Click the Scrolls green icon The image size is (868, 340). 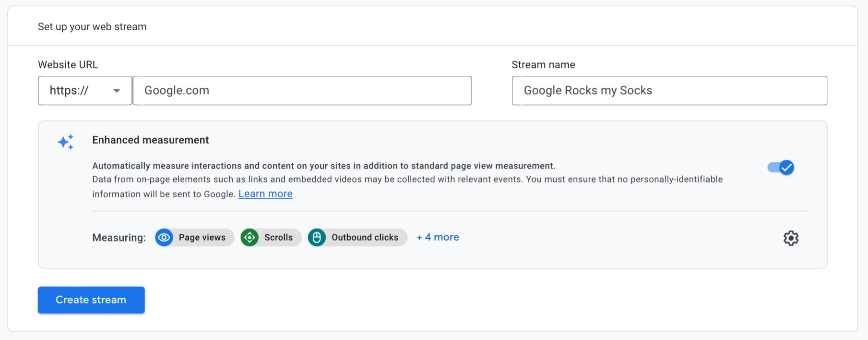click(x=250, y=237)
